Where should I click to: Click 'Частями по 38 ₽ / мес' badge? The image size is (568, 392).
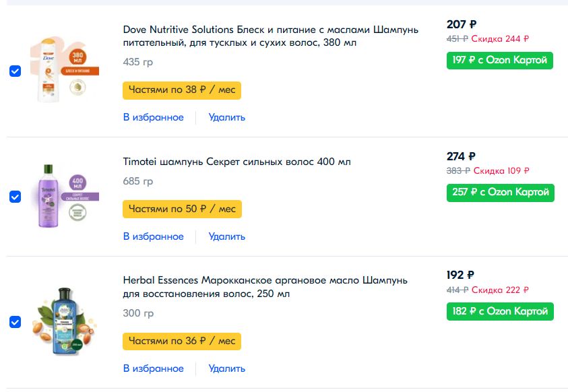182,90
